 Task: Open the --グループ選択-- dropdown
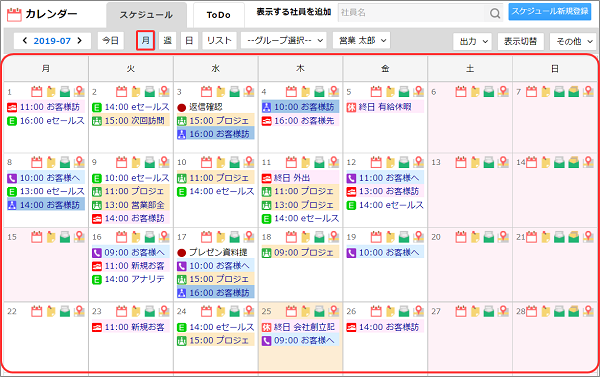[284, 40]
